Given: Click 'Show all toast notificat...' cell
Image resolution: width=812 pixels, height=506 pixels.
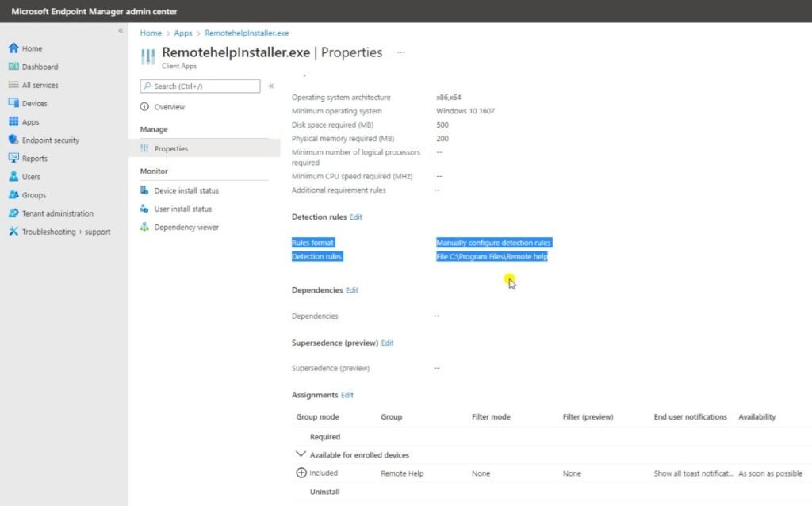Looking at the screenshot, I should coord(693,473).
